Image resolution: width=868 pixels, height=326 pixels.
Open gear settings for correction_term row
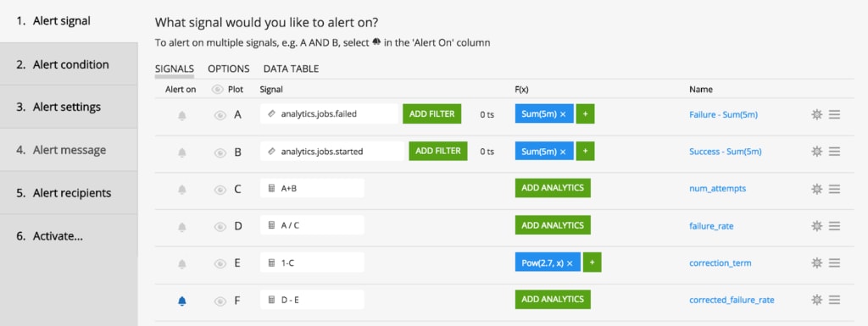pos(816,263)
